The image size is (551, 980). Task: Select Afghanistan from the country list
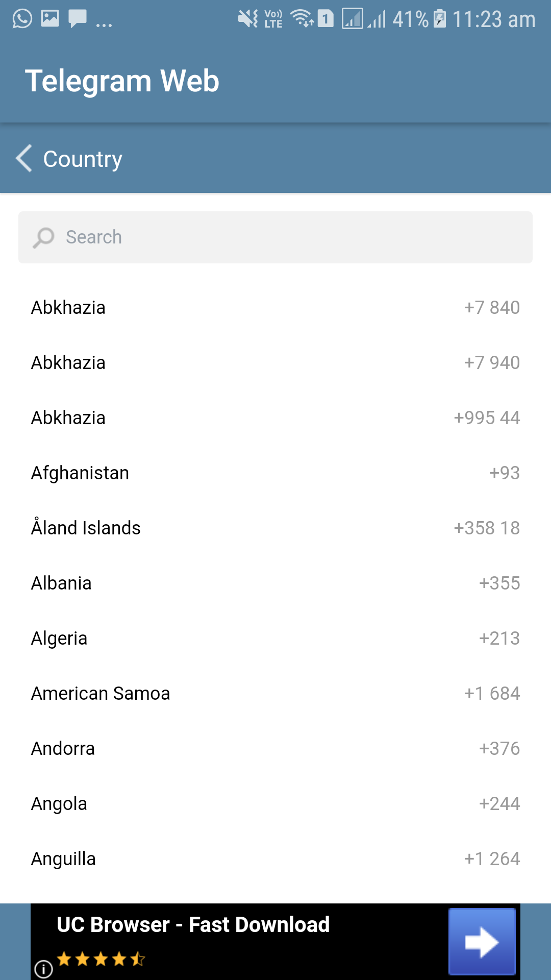(275, 473)
